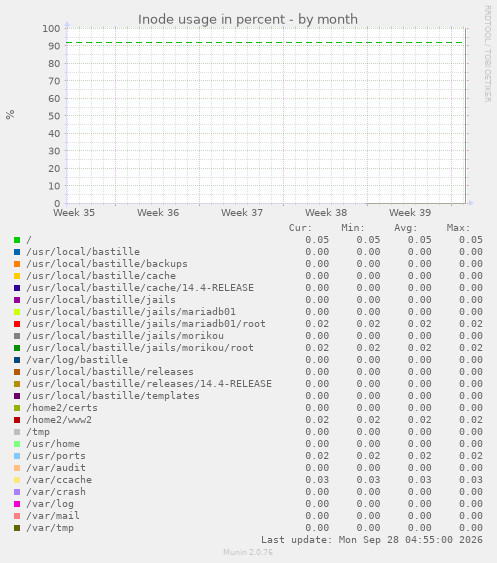The image size is (497, 563).
Task: Click the Week 35 axis label
Action: [x=74, y=213]
